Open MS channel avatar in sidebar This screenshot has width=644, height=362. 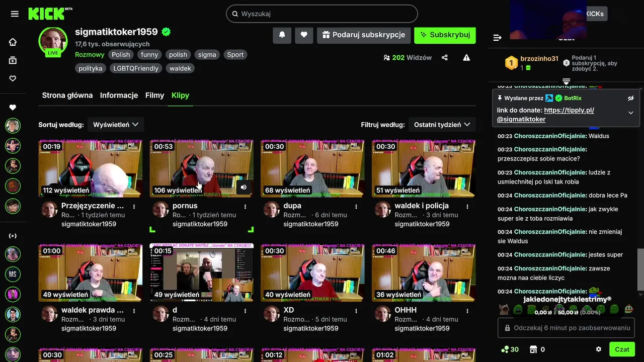(x=13, y=274)
